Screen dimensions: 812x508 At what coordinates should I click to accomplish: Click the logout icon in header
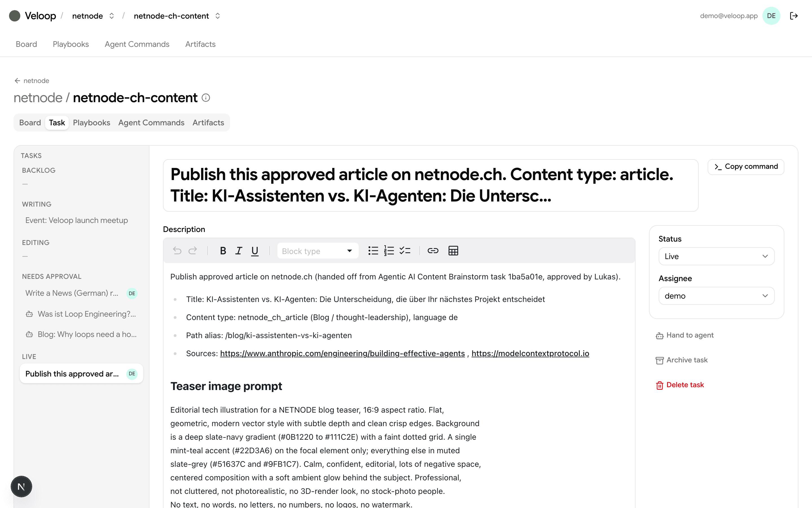[x=794, y=16]
